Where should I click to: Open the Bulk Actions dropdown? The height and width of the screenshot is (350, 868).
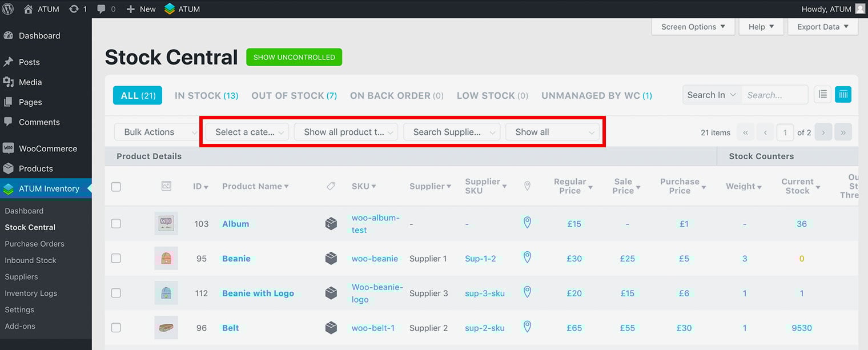pyautogui.click(x=156, y=132)
